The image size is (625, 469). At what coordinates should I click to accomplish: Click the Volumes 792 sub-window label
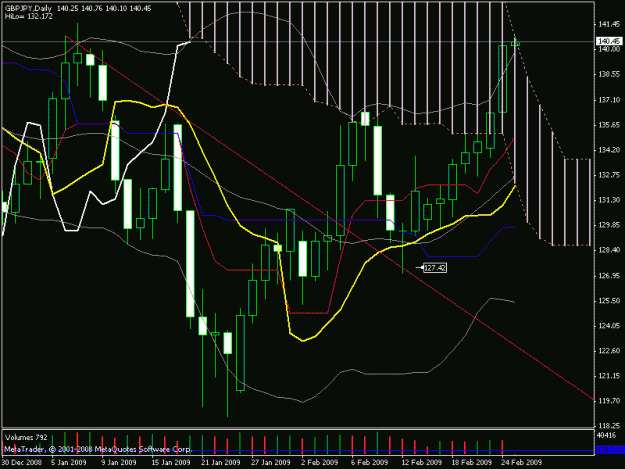[x=26, y=437]
